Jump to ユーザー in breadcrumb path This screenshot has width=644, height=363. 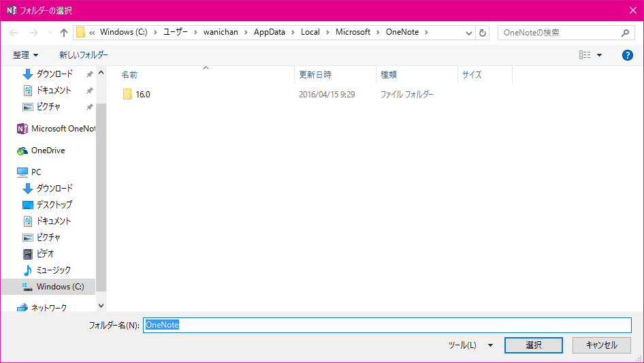pyautogui.click(x=176, y=32)
